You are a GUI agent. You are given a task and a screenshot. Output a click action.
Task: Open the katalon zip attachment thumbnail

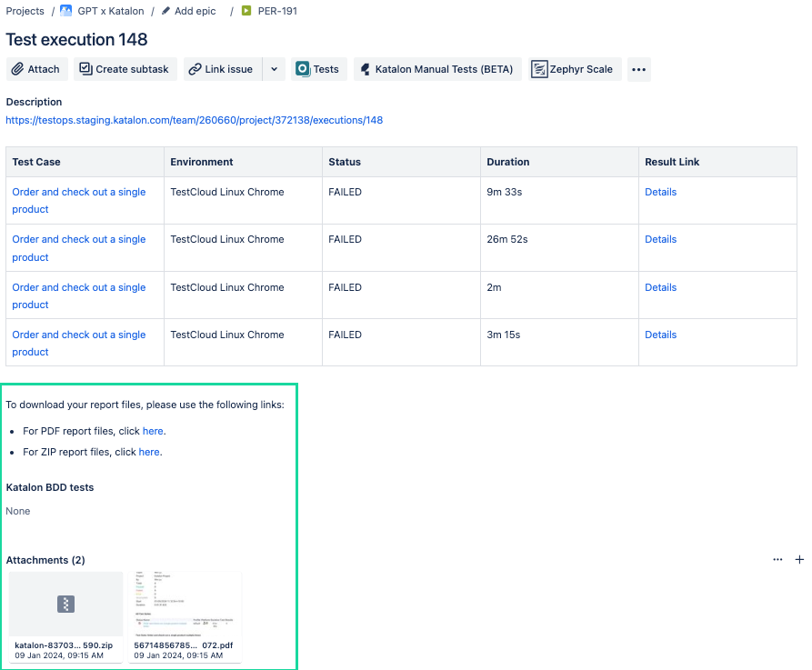pos(65,605)
